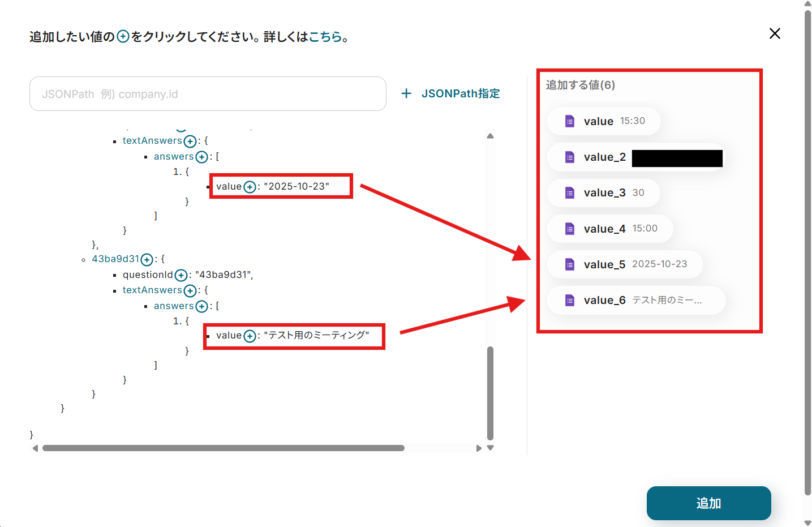This screenshot has height=527, width=812.
Task: Click the answers plus icon above value "テスト用のミーティング"
Action: [x=201, y=306]
